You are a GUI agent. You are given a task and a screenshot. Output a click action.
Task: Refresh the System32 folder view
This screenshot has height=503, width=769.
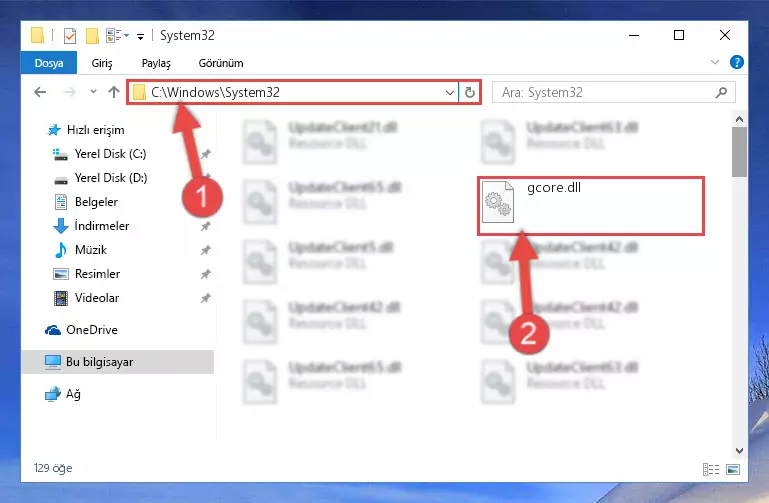point(470,92)
